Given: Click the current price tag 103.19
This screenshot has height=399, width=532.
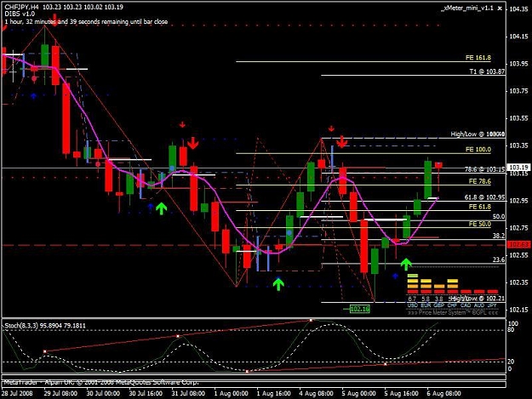Looking at the screenshot, I should [518, 167].
